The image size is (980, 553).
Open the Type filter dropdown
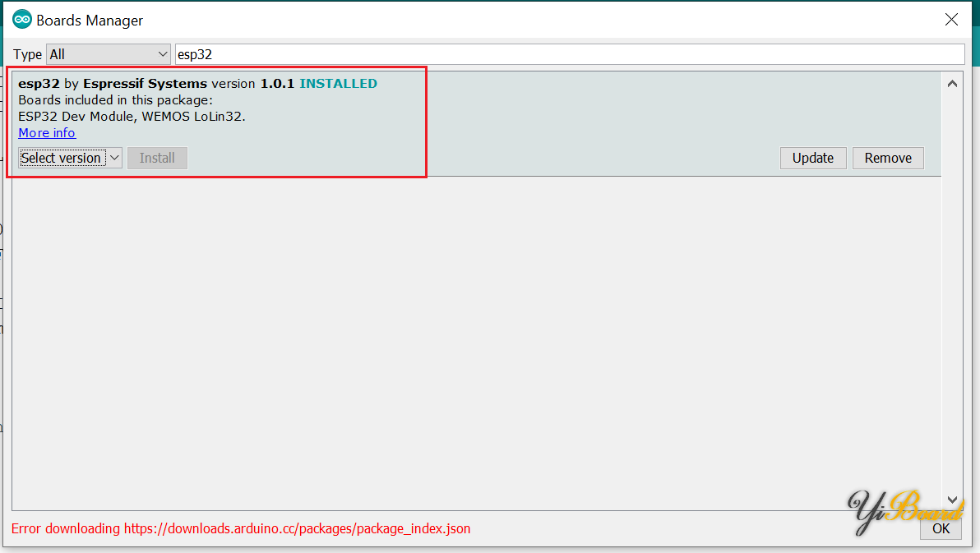(109, 54)
